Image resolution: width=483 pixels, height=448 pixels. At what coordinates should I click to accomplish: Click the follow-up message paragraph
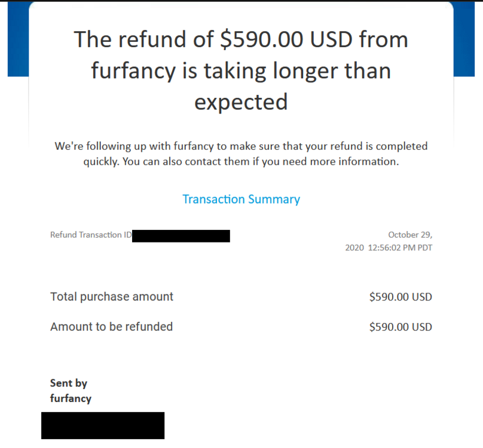tap(241, 154)
